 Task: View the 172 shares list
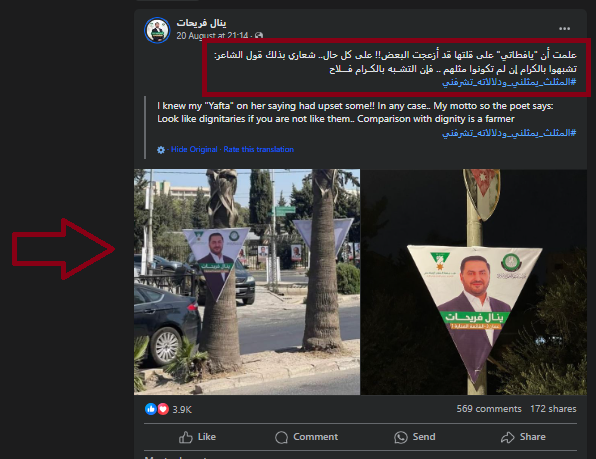(x=553, y=409)
